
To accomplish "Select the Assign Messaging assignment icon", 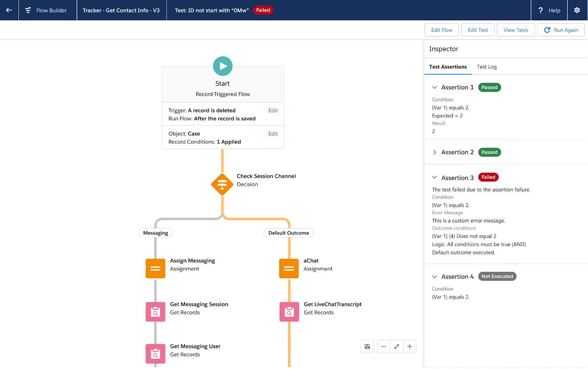I will coord(155,269).
